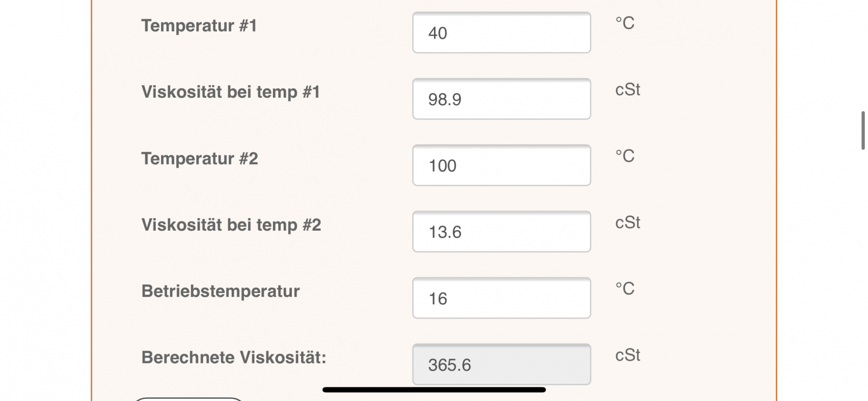Click the °C unit beside Temperatur #1

pyautogui.click(x=624, y=23)
